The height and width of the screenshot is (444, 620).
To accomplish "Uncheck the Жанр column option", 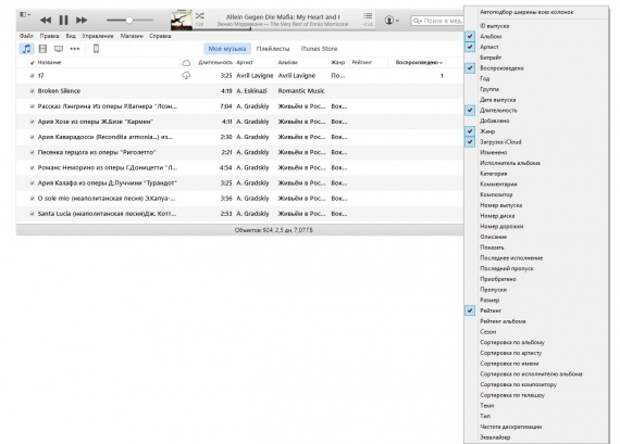I will tap(470, 131).
